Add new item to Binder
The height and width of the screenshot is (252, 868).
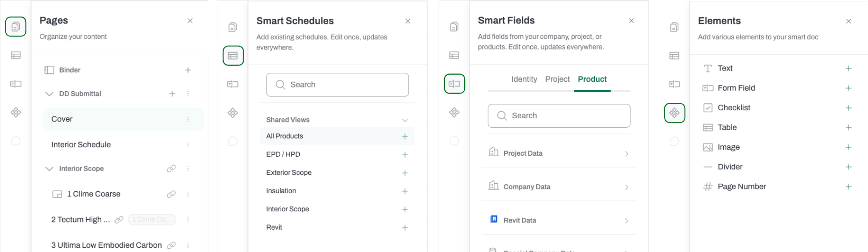[188, 70]
